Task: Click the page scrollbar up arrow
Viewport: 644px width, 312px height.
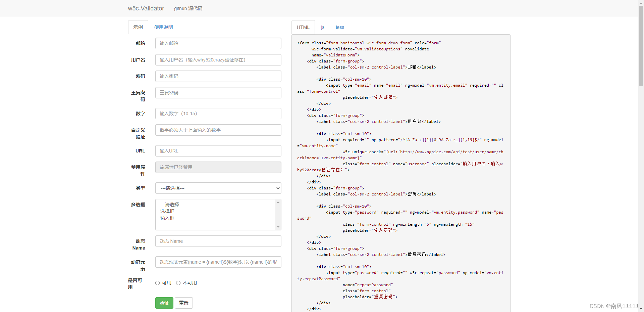Action: tap(641, 3)
